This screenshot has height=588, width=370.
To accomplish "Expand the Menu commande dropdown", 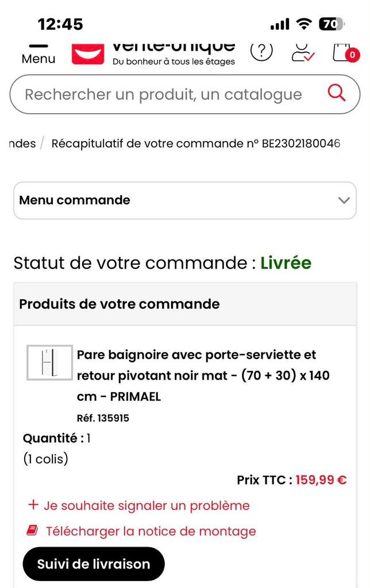I will (184, 200).
